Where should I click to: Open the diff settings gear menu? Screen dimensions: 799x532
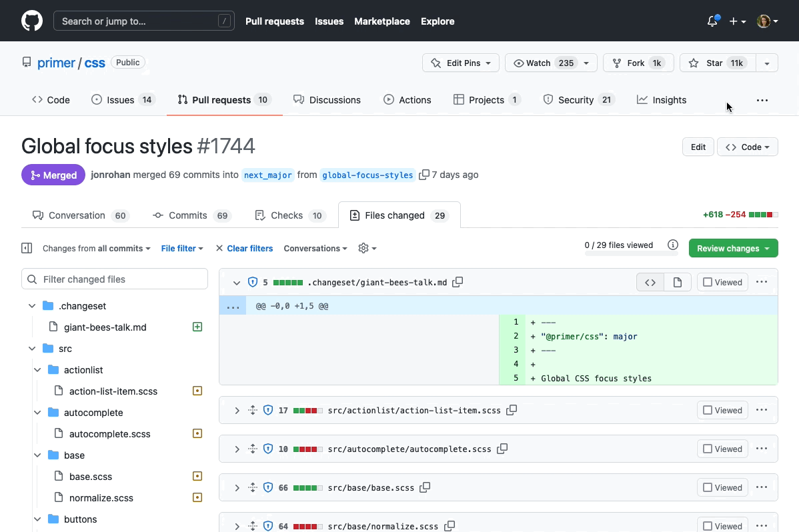point(367,248)
